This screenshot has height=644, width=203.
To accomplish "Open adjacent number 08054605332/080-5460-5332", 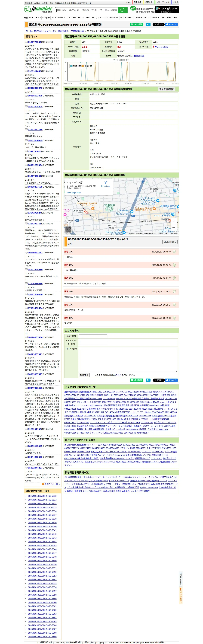I will [x=42, y=496].
